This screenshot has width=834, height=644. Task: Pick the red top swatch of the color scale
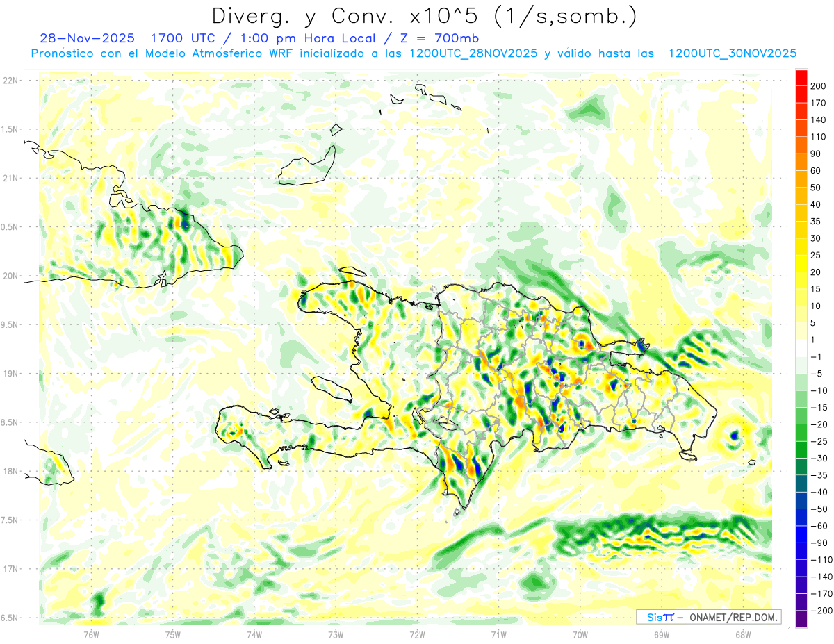tap(801, 78)
